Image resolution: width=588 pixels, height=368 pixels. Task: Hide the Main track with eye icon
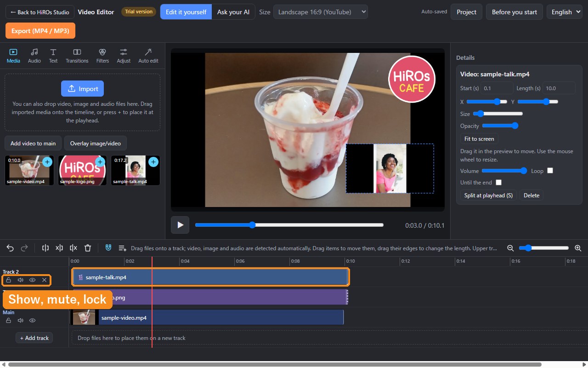(x=32, y=320)
